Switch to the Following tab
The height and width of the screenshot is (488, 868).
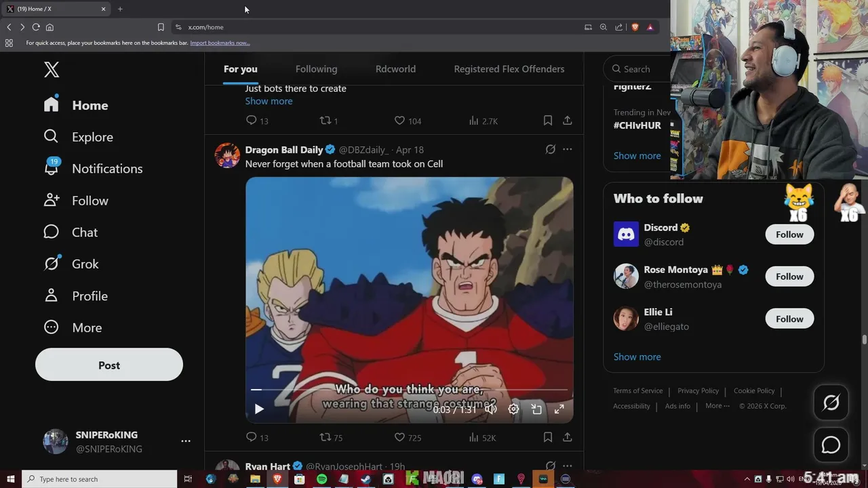point(316,69)
